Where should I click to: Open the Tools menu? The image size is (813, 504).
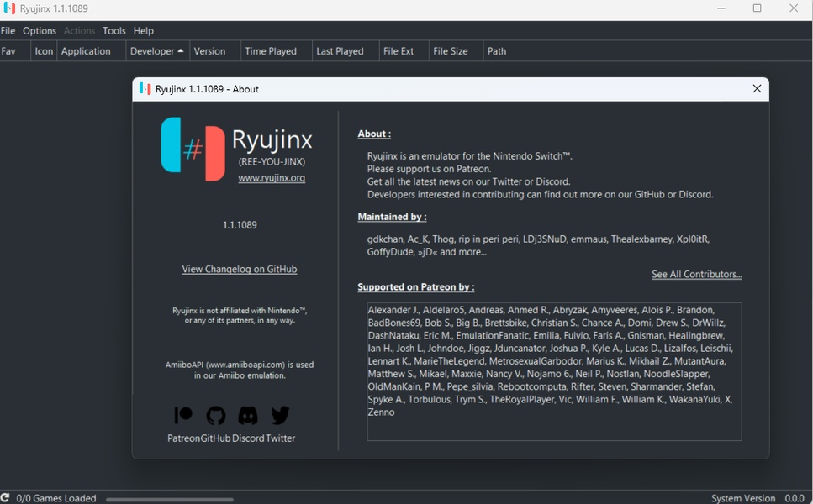point(114,31)
